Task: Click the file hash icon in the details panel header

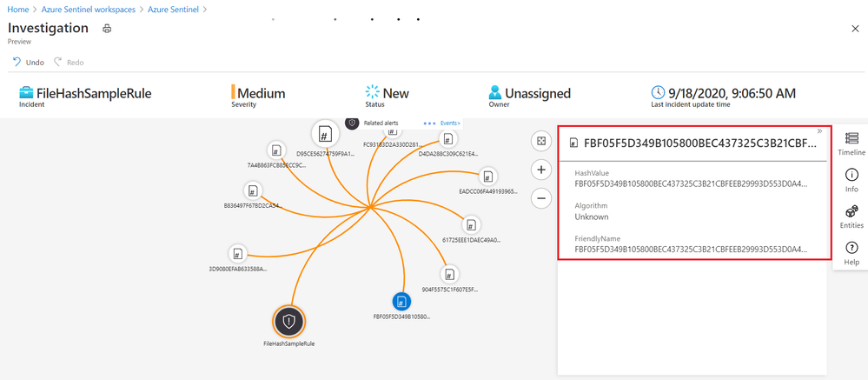Action: point(574,143)
